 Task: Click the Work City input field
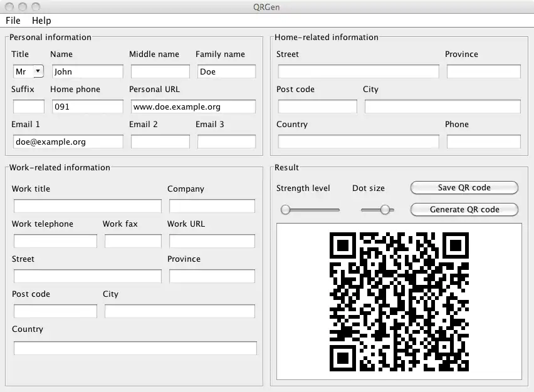pyautogui.click(x=180, y=311)
